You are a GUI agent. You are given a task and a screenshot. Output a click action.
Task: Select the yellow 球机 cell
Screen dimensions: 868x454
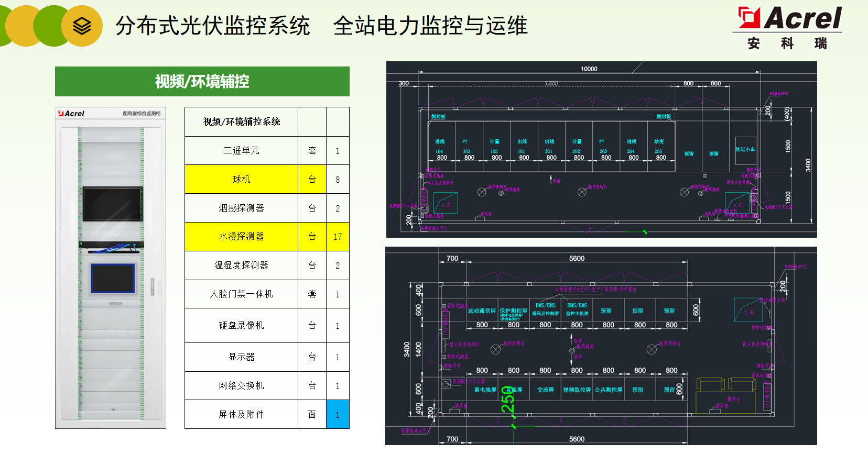[242, 180]
